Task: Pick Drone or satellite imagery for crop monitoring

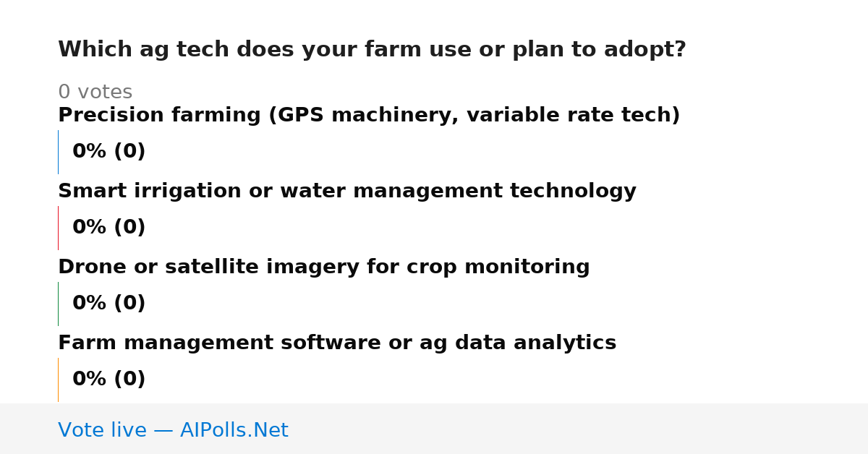Action: click(x=324, y=267)
